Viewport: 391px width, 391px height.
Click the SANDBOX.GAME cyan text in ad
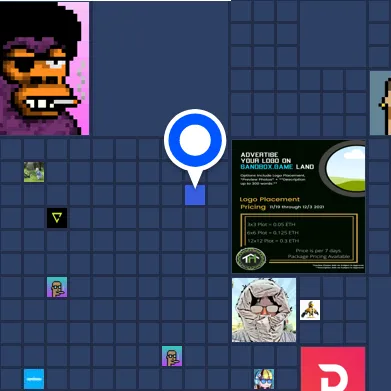[266, 167]
